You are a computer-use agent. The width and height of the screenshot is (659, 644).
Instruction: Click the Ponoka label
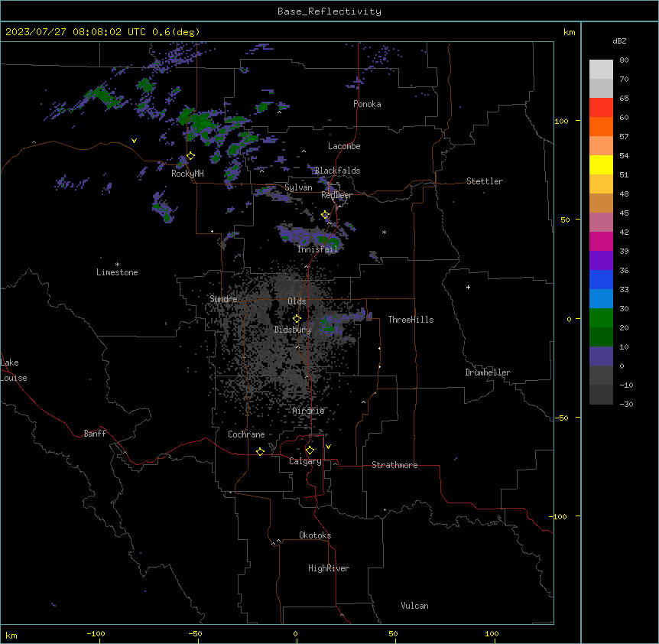coord(367,104)
